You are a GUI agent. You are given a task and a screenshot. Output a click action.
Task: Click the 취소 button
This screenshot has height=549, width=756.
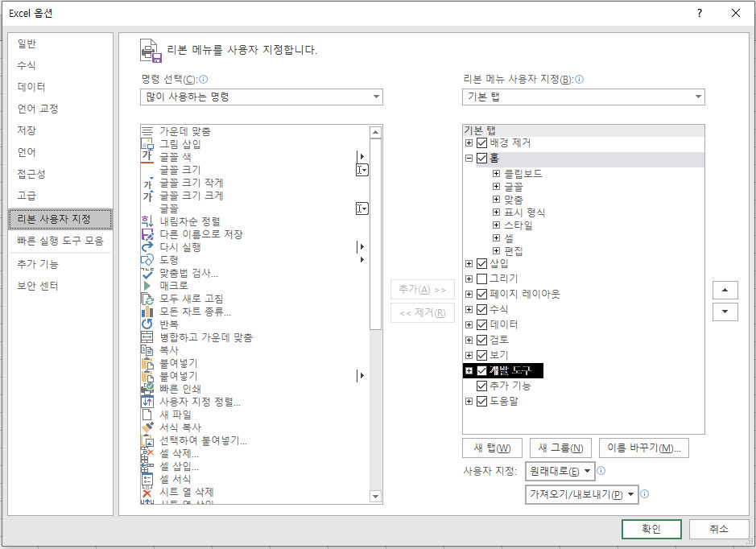tap(718, 529)
